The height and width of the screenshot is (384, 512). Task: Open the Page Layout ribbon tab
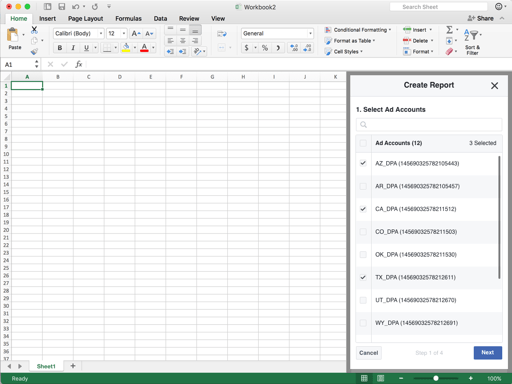(85, 19)
